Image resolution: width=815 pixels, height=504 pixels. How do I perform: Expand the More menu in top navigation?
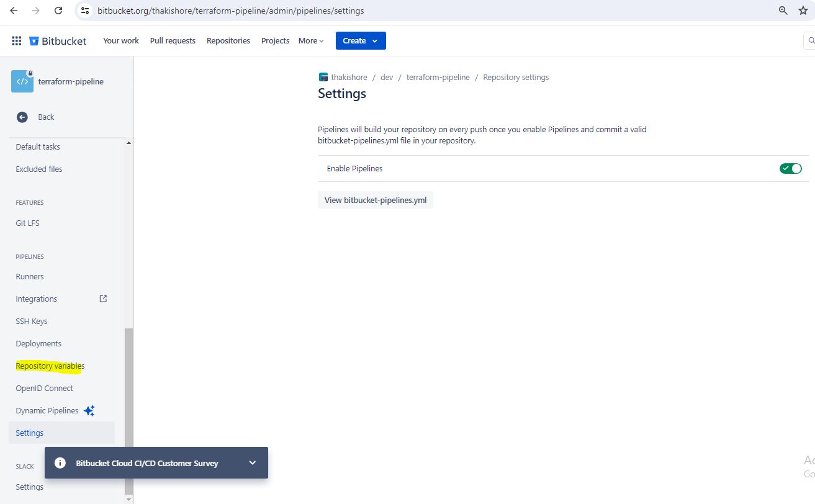click(311, 41)
